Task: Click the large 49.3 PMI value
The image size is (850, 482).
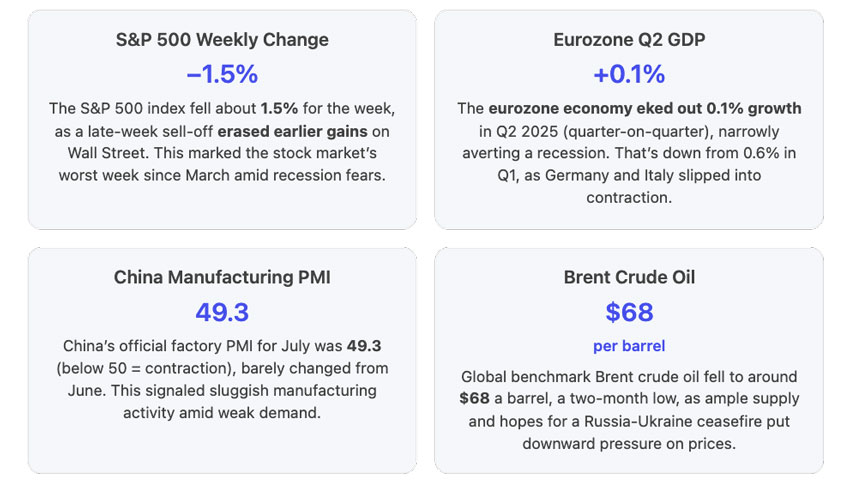Action: pos(221,312)
